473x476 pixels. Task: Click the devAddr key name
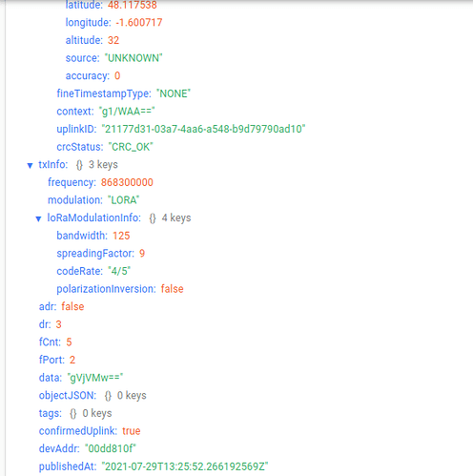tap(59, 448)
